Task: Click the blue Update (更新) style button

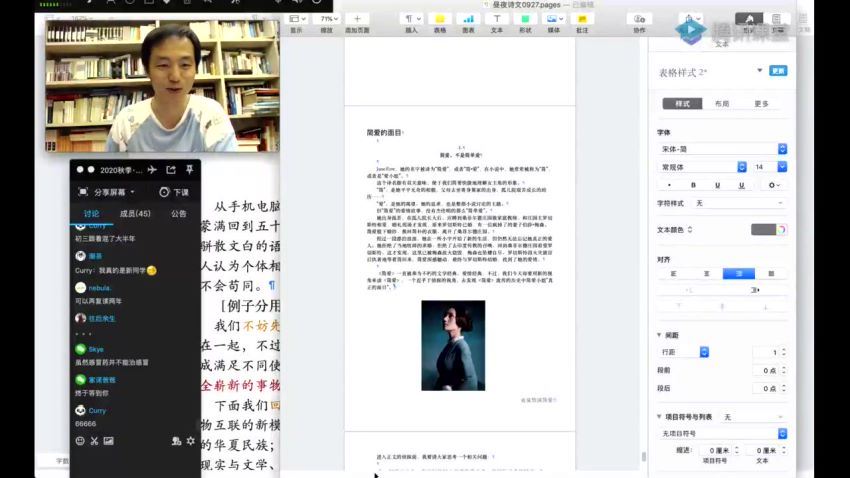Action: click(778, 71)
